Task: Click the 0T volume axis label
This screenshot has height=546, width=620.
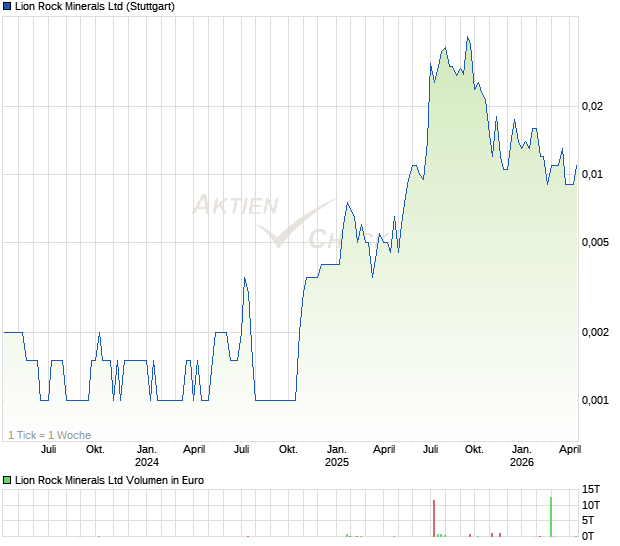Action: (x=588, y=536)
